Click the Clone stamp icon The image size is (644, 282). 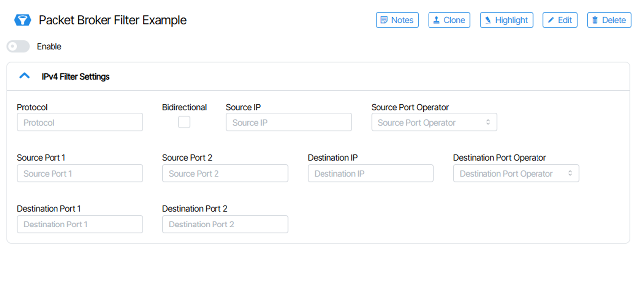436,20
